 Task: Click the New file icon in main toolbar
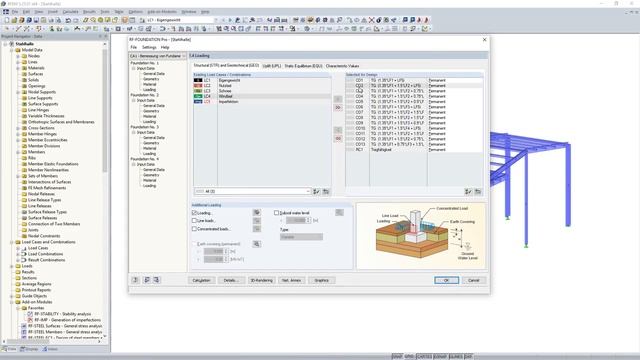7,20
